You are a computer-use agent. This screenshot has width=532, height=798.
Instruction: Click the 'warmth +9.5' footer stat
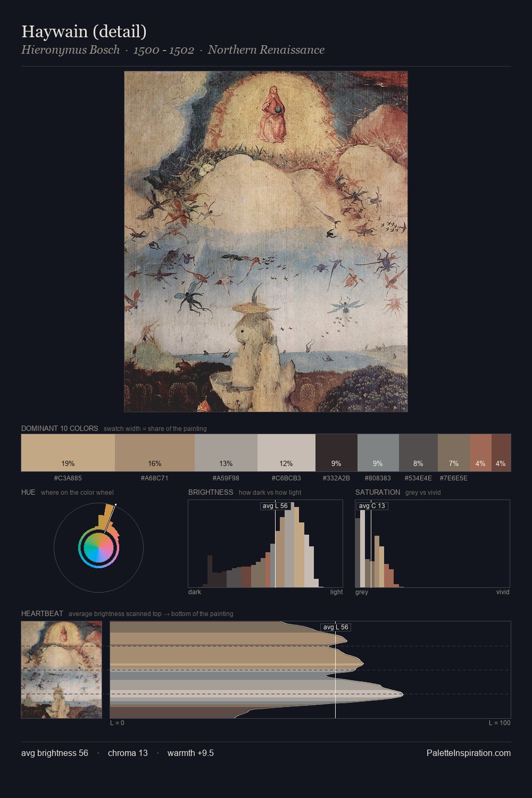(190, 753)
